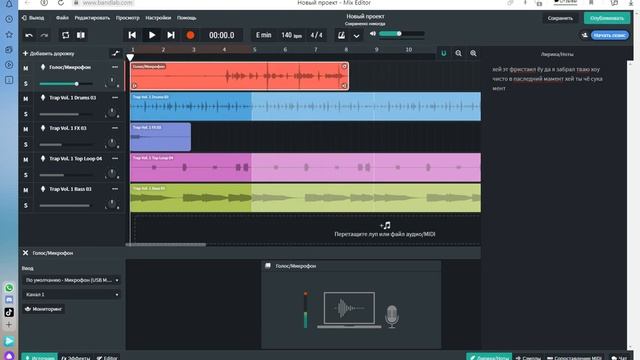Zoom in the timeline
This screenshot has width=640, height=360.
(x=473, y=53)
